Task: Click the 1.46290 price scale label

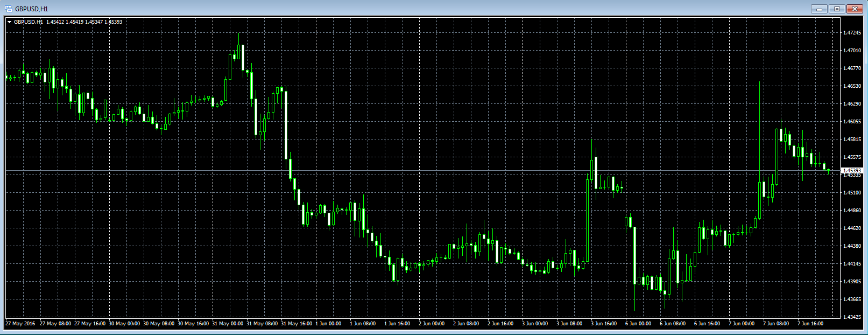Action: coord(852,104)
